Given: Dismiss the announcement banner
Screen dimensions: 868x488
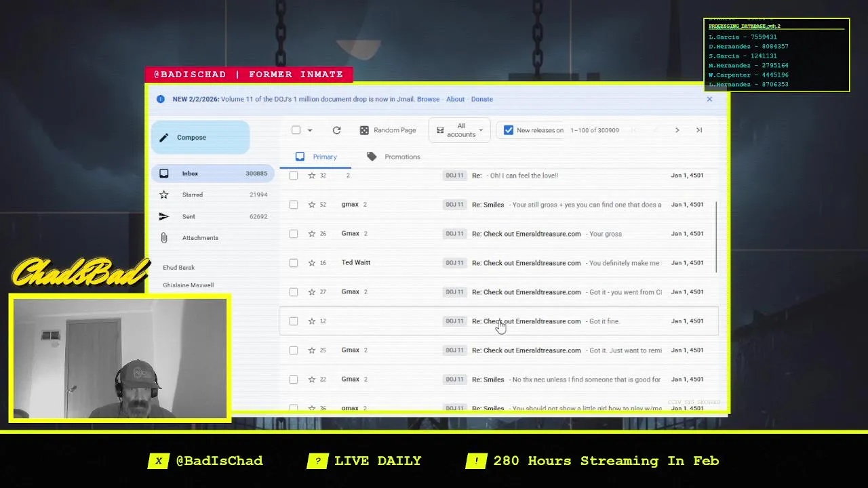Looking at the screenshot, I should click(709, 99).
